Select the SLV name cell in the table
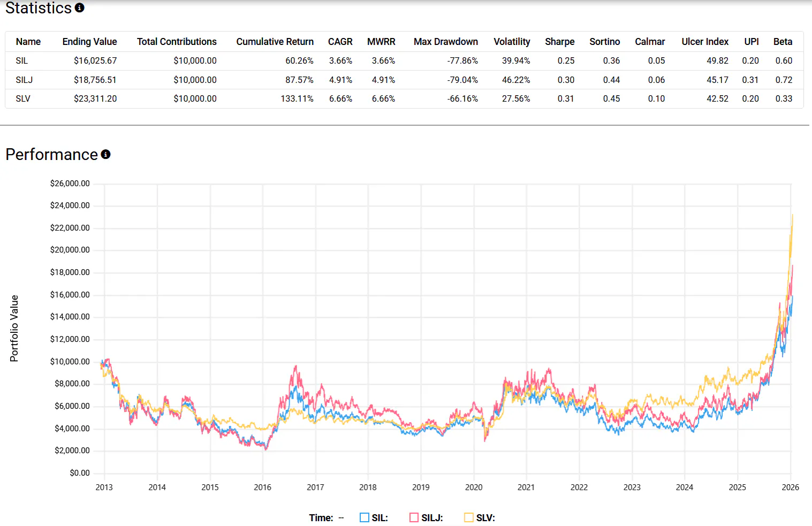 click(x=23, y=99)
